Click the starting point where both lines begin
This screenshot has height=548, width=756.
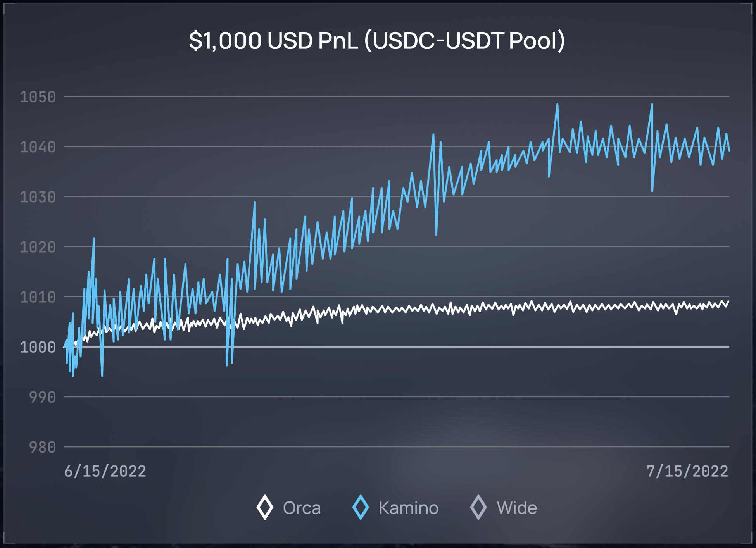[x=64, y=347]
